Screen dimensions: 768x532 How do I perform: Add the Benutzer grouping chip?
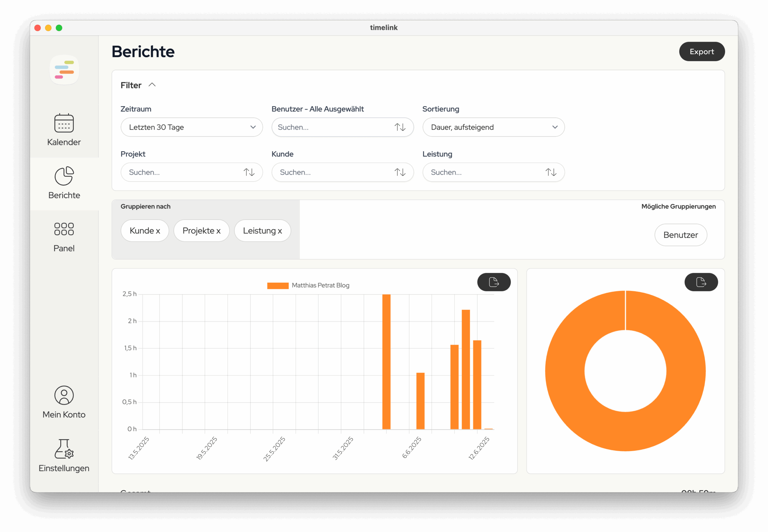click(680, 235)
